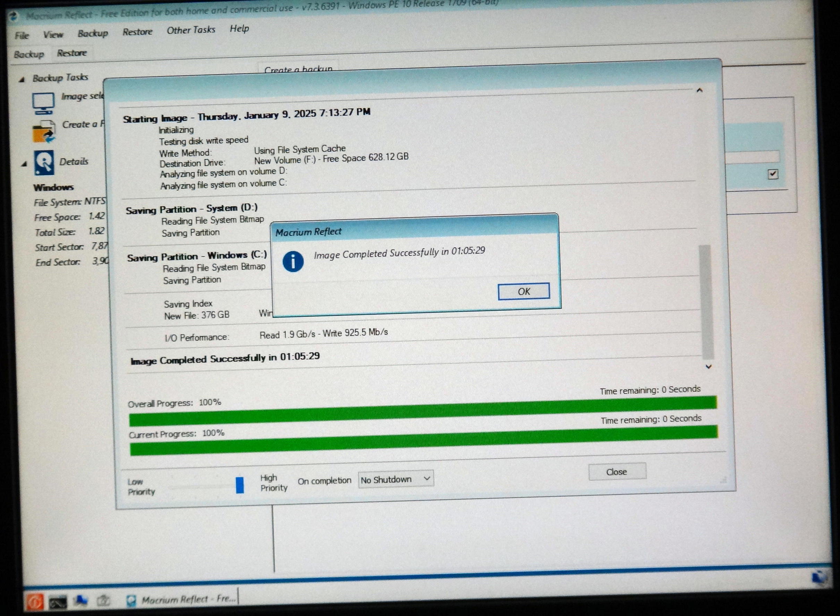840x616 pixels.
Task: Click the blue info icon in the dialog
Action: pyautogui.click(x=293, y=262)
